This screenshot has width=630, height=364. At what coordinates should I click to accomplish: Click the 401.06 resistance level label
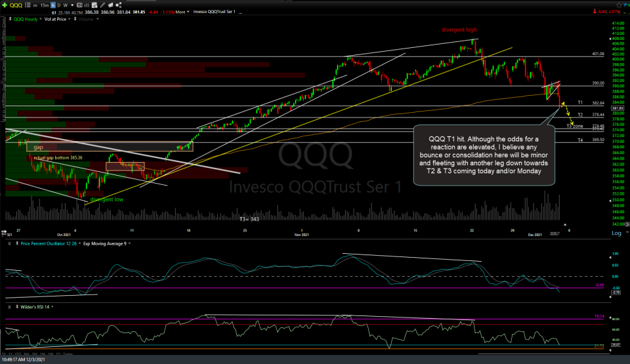[598, 53]
